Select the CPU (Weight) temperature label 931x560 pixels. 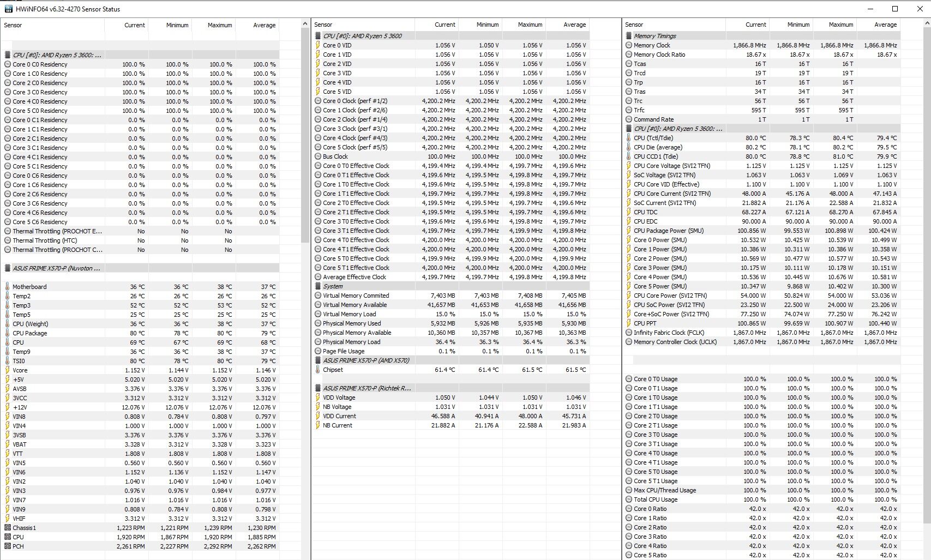click(31, 324)
